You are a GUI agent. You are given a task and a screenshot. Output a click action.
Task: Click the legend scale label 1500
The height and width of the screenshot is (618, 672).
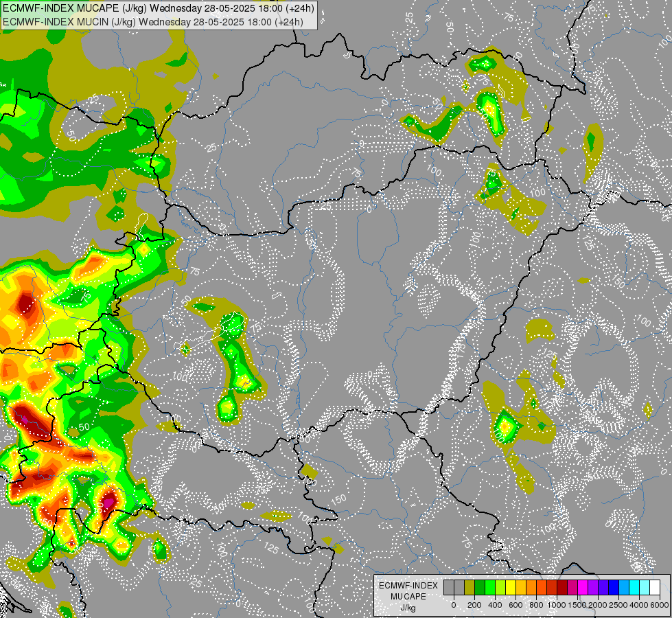pos(577,605)
